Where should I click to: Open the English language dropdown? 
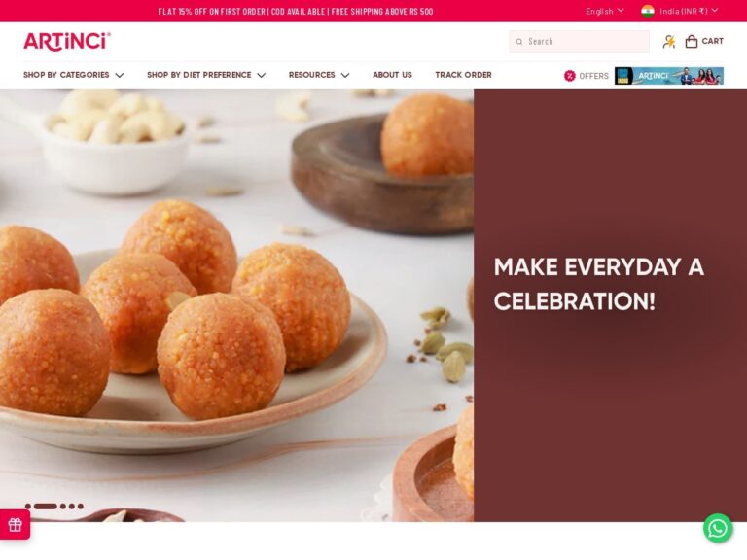[x=605, y=11]
